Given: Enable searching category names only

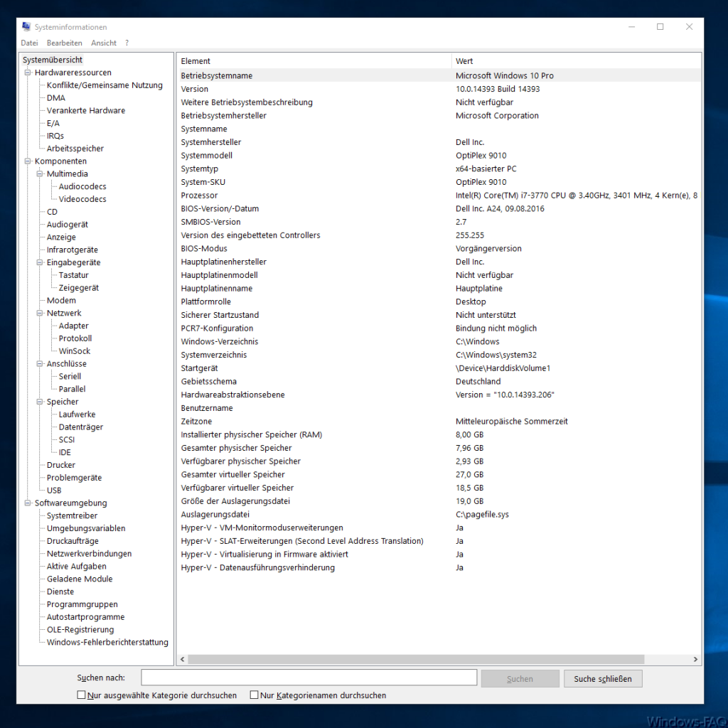Looking at the screenshot, I should pyautogui.click(x=254, y=695).
